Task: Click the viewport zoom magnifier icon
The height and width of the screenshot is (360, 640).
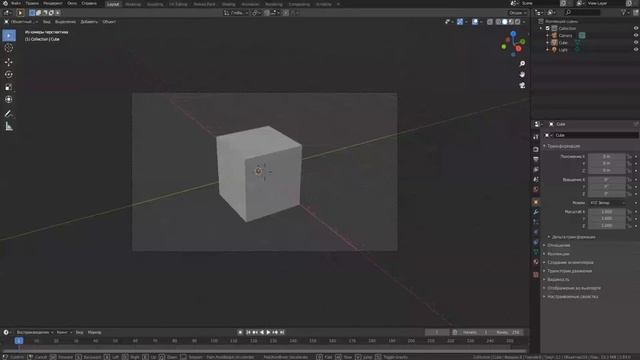Action: tap(522, 64)
